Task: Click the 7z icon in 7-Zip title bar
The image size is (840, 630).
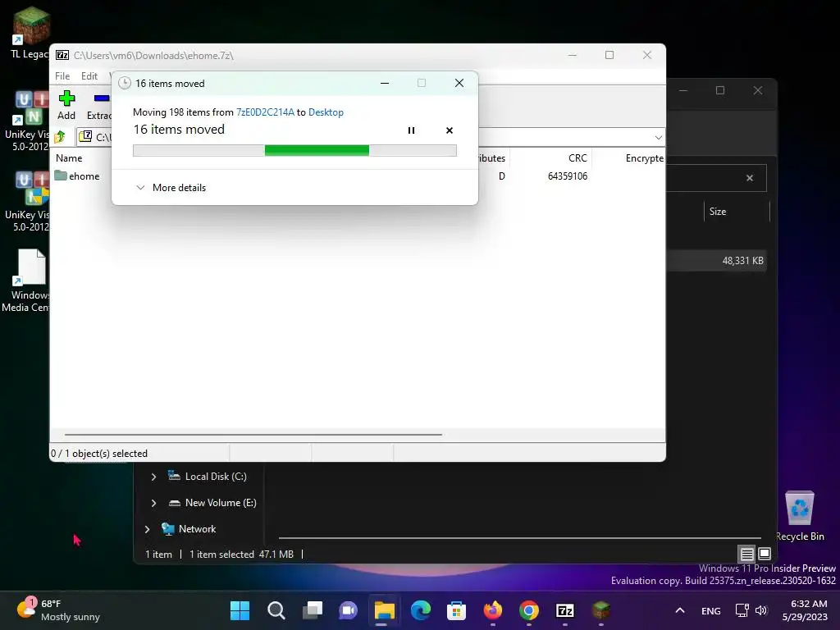Action: point(62,55)
